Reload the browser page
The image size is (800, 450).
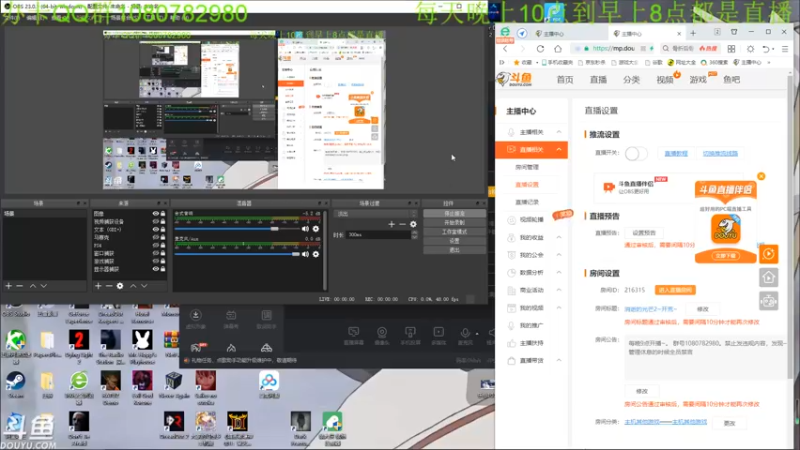pyautogui.click(x=540, y=49)
